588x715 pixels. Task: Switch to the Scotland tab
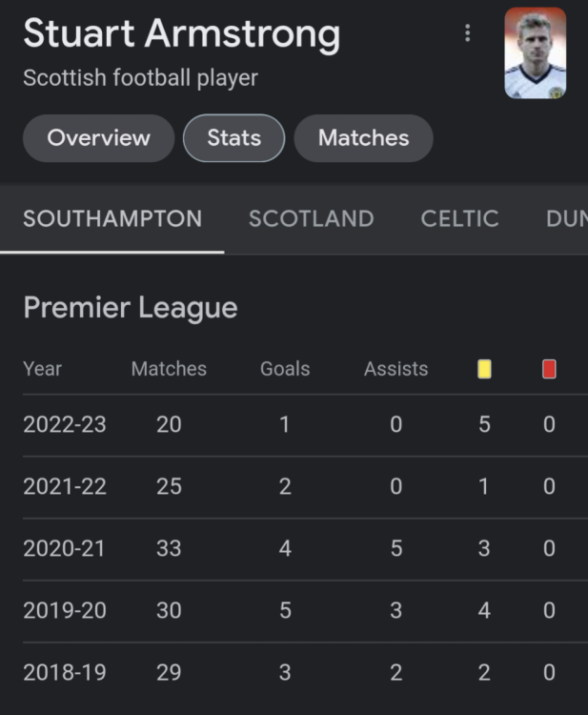click(x=311, y=218)
